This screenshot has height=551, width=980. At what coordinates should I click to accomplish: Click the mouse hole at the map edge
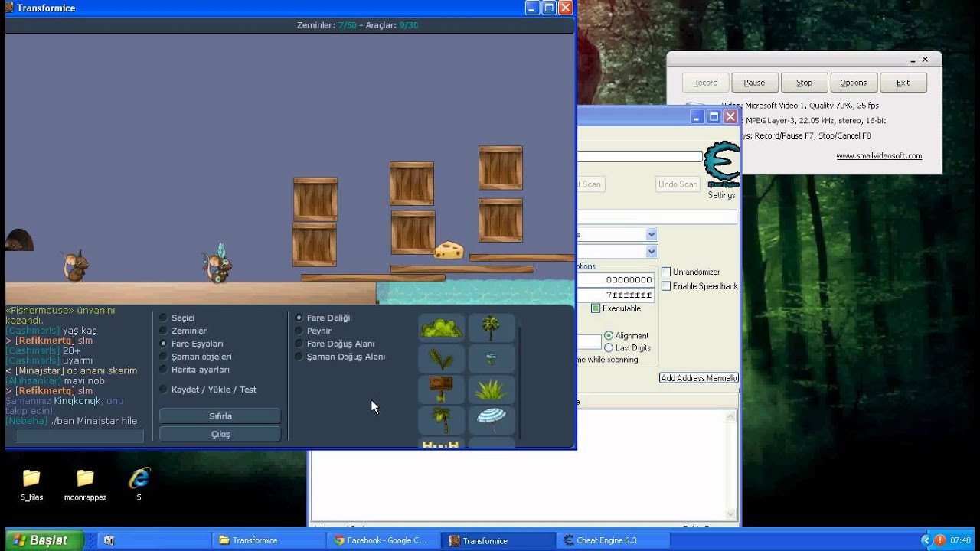18,240
